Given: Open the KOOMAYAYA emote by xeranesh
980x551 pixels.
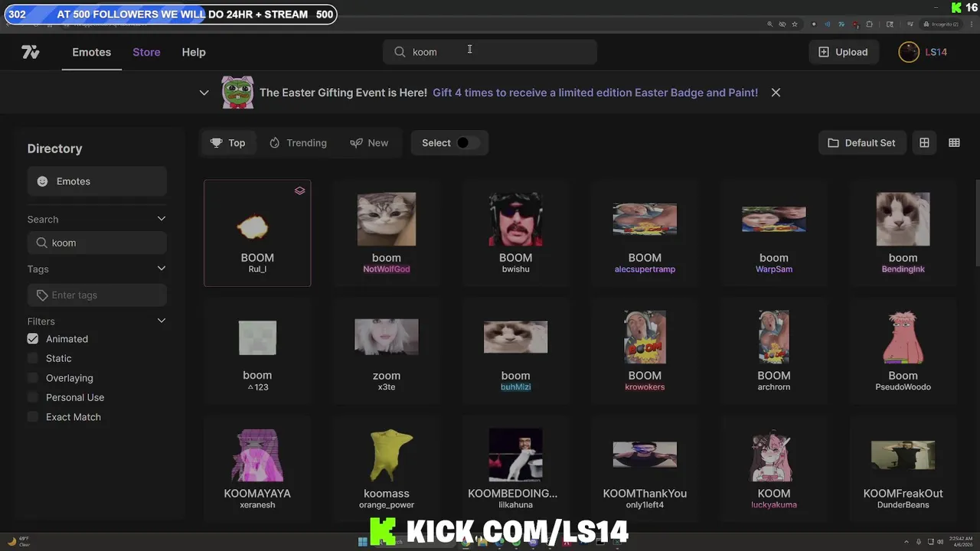Looking at the screenshot, I should (257, 468).
